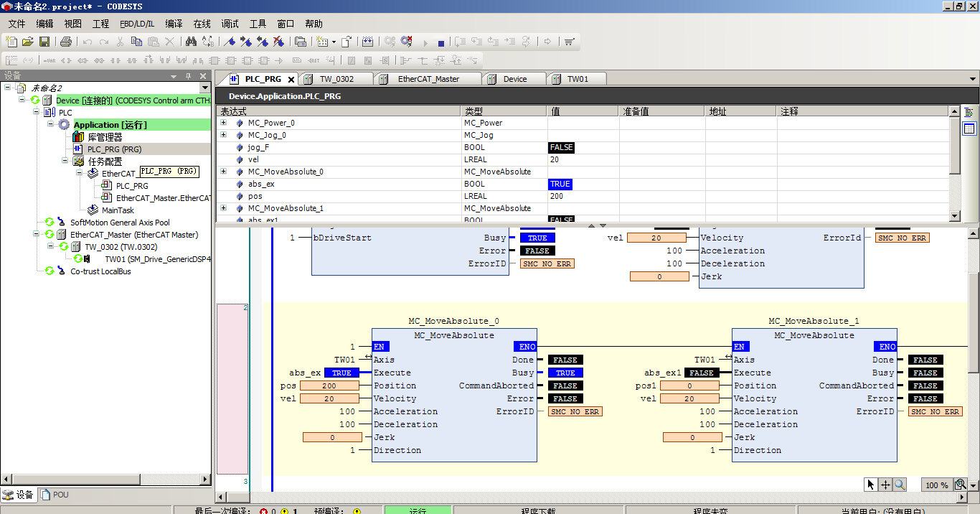The image size is (980, 514).
Task: Toggle the abs_ex1 FALSE input on MC_MoveAbsolute_1
Action: (x=702, y=373)
